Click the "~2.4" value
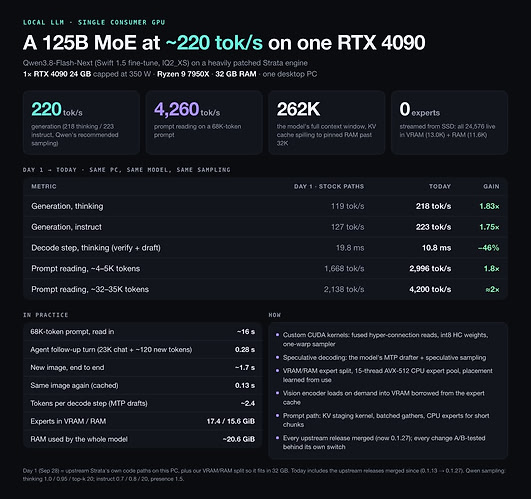 tap(248, 404)
